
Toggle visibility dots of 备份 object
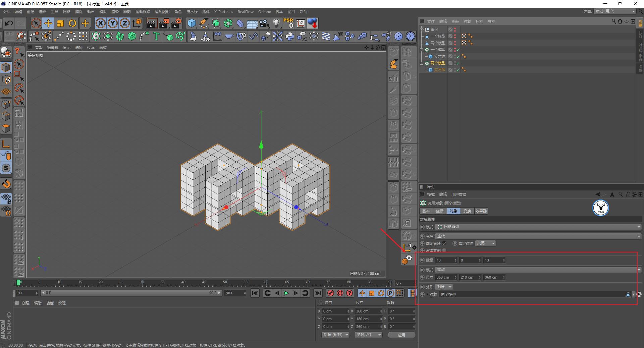pyautogui.click(x=455, y=30)
